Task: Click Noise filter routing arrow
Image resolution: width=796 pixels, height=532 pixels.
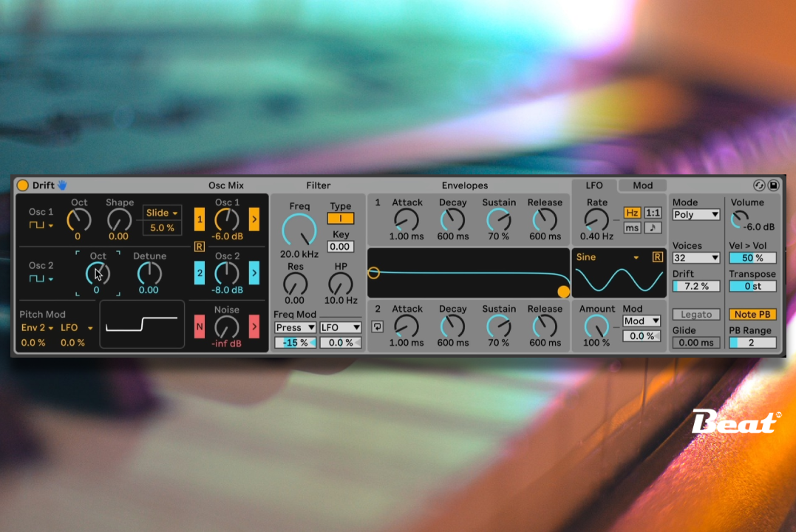Action: coord(254,326)
